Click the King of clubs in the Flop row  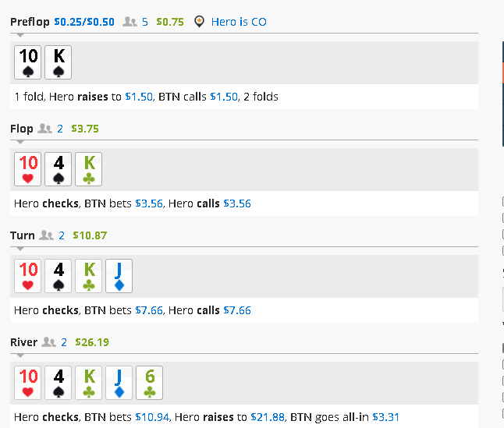[x=89, y=169]
